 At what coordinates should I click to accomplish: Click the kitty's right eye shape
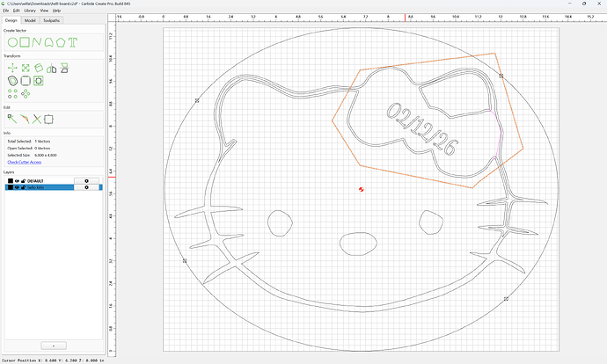[431, 222]
